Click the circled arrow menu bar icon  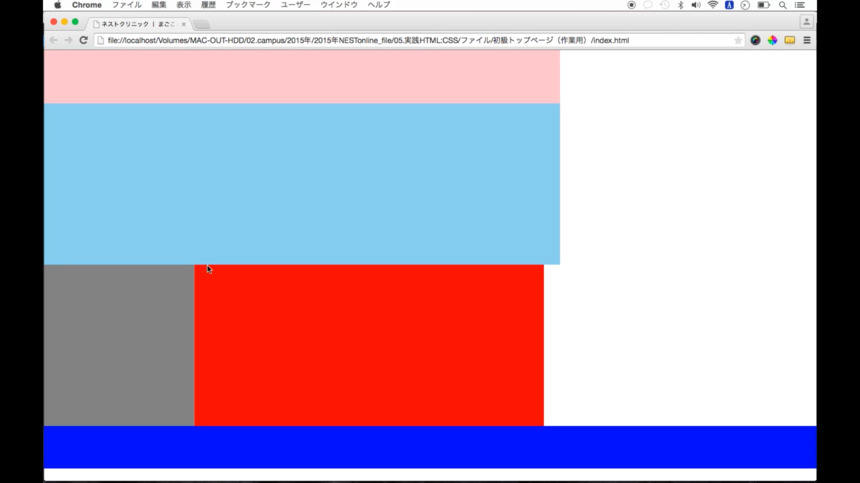click(x=745, y=5)
